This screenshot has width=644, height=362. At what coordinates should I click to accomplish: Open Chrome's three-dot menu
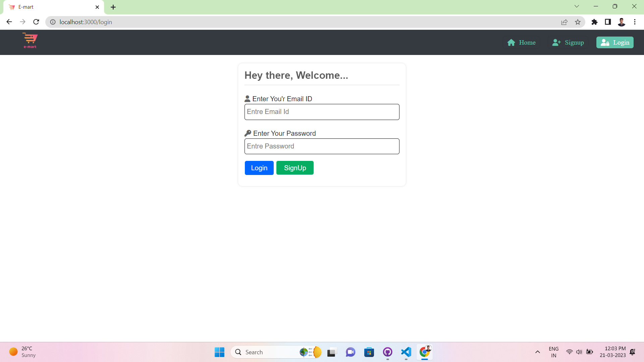click(634, 22)
